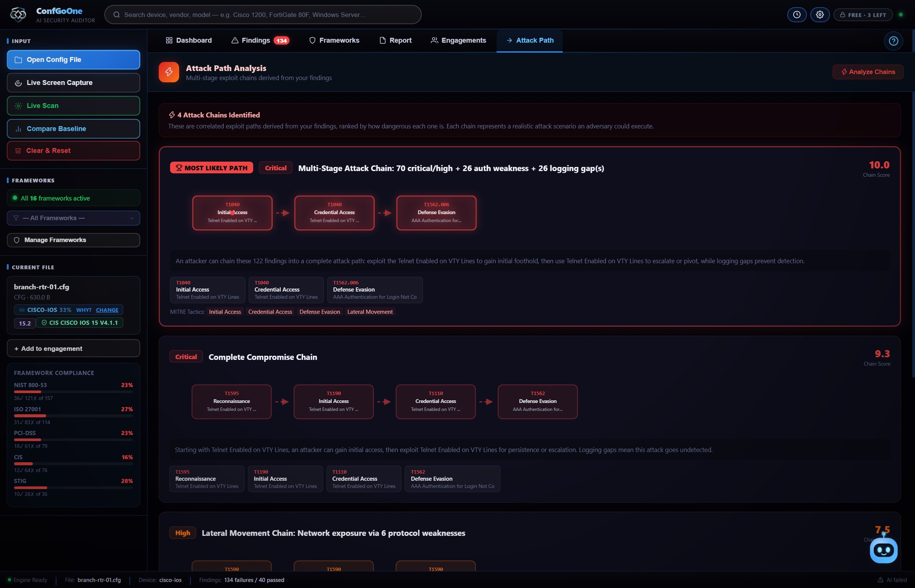Viewport: 915px width, 588px height.
Task: Open the history clock icon
Action: pos(797,14)
